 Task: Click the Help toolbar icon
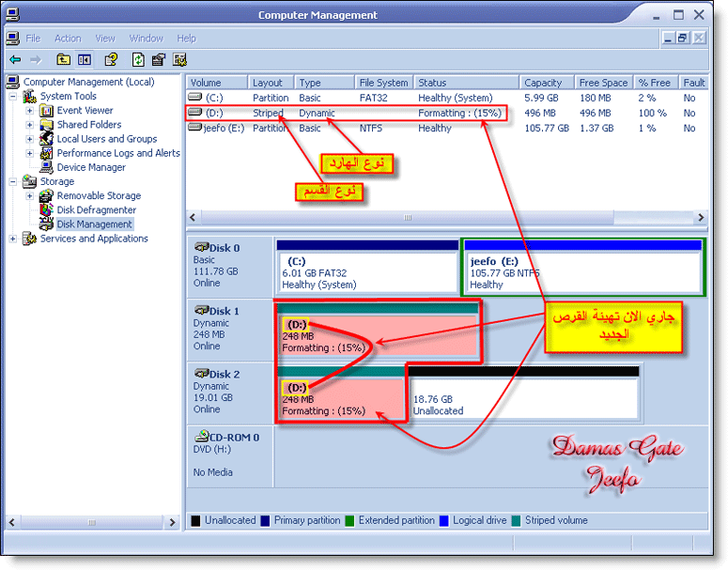(111, 59)
